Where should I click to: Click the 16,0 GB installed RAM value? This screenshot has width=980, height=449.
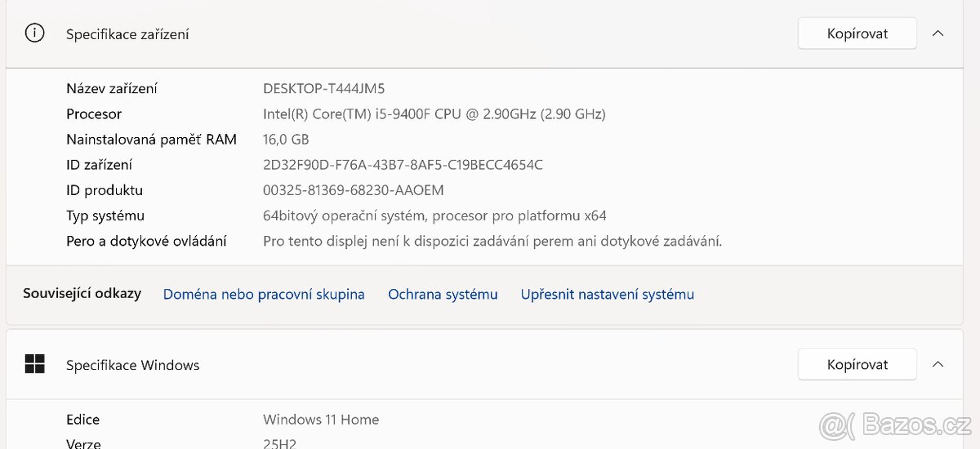coord(286,139)
